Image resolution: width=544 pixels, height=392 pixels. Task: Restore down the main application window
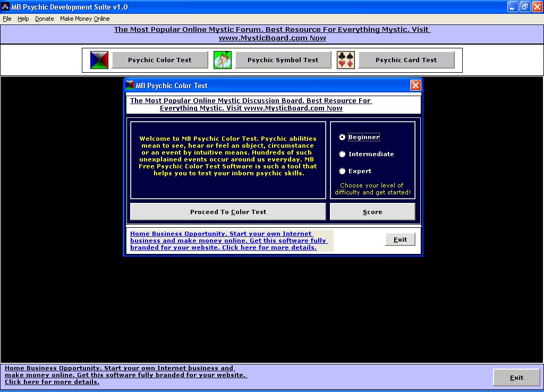click(x=525, y=6)
